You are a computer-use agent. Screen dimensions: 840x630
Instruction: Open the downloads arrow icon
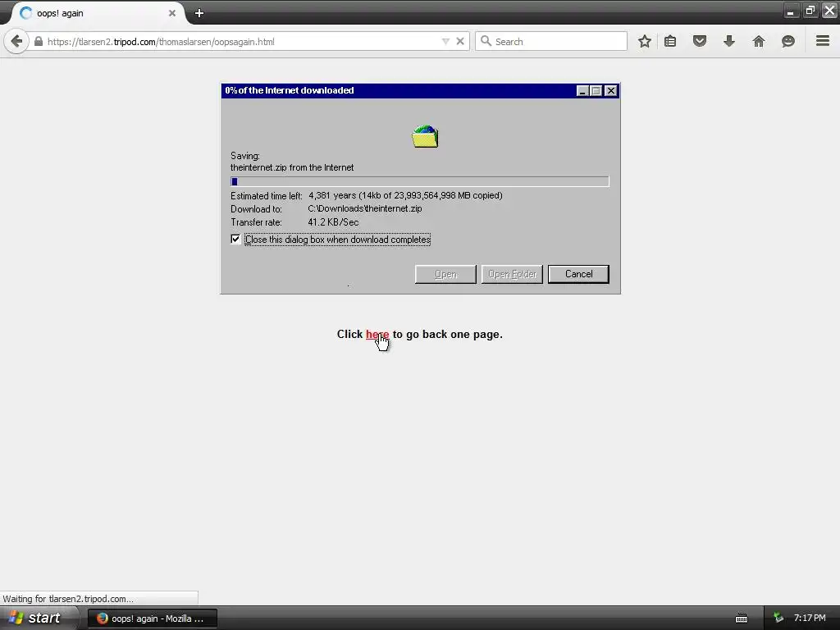coord(729,41)
